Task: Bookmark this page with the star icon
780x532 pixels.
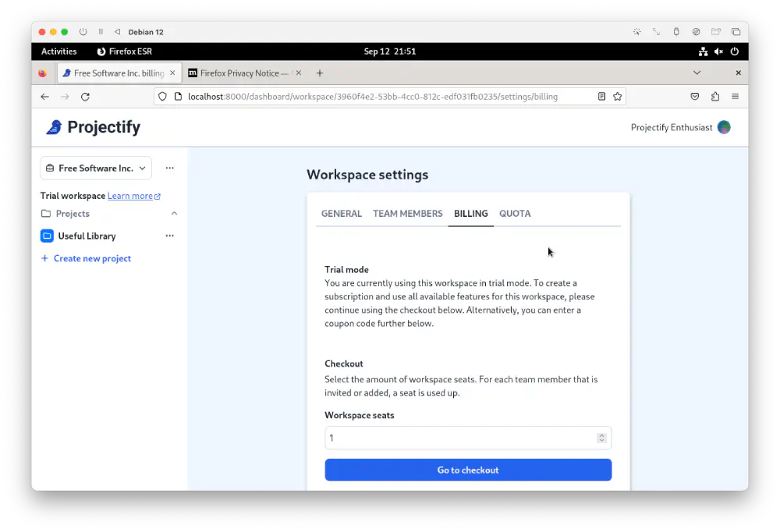Action: pos(617,97)
